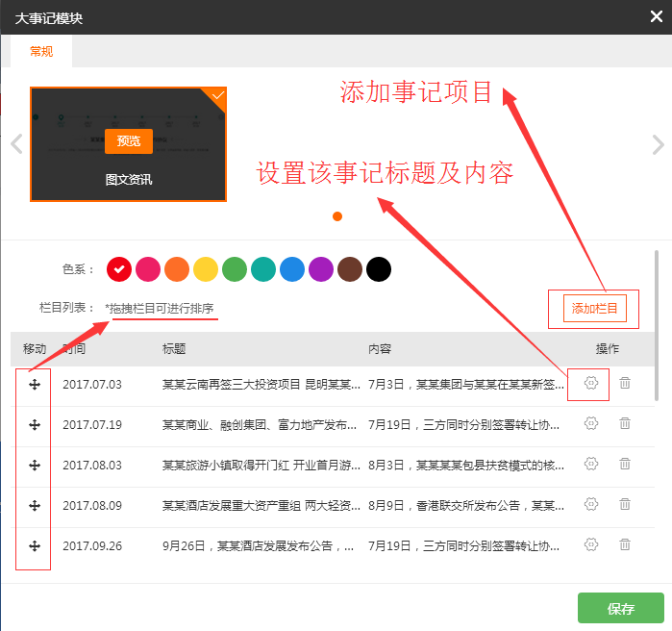Choose the green color scheme circle
Viewport: 672px width, 631px height.
235,269
